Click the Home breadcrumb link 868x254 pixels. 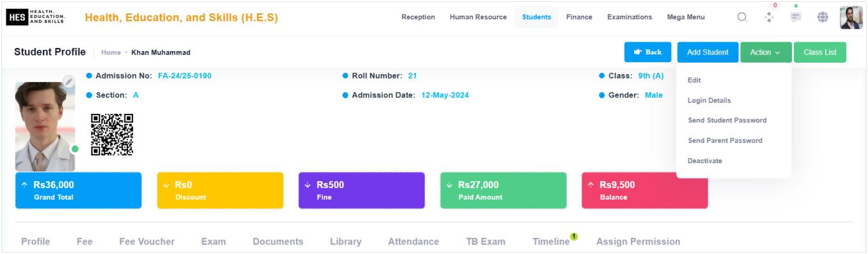click(x=111, y=52)
